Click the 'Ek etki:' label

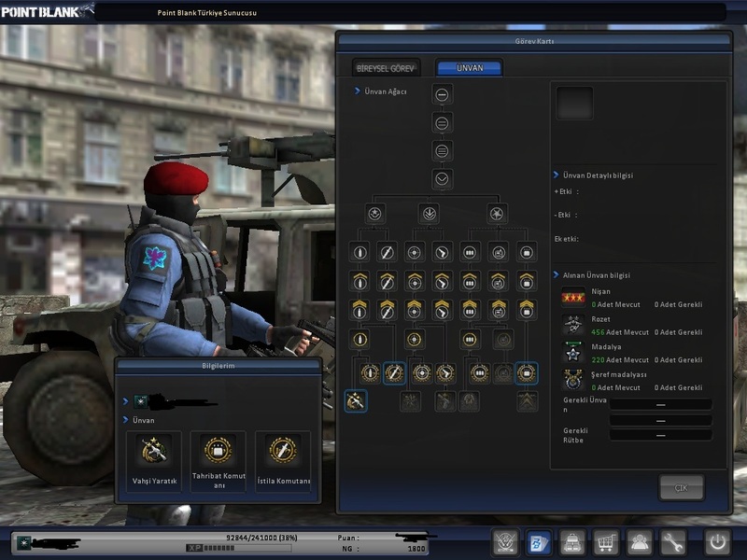pyautogui.click(x=567, y=239)
